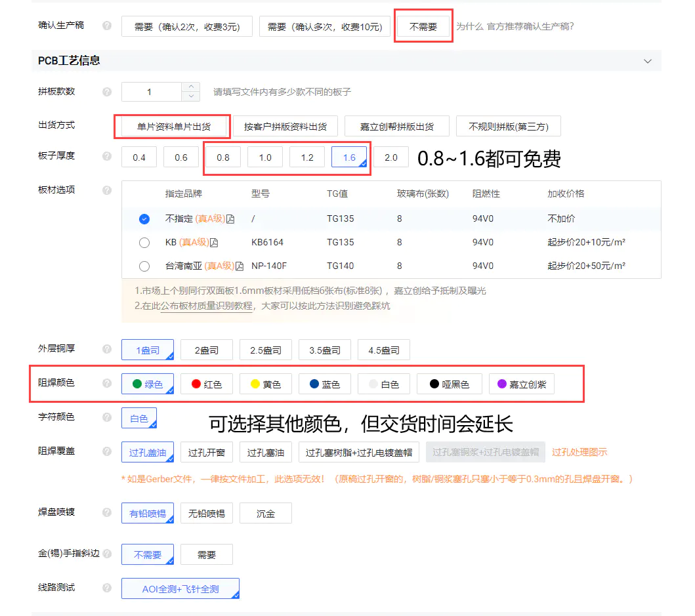Open the PDF icon next to KB(真A级)
695x616 pixels.
(214, 242)
